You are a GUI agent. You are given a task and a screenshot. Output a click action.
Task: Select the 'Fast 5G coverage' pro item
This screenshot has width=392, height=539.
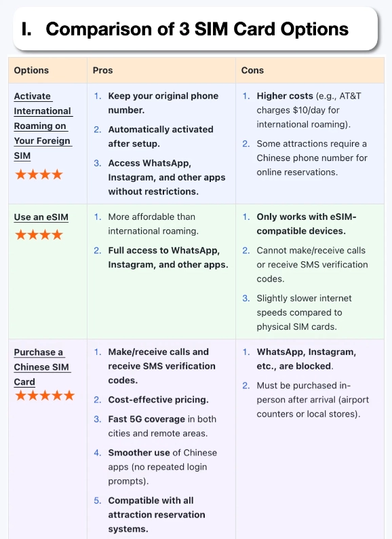[162, 426]
